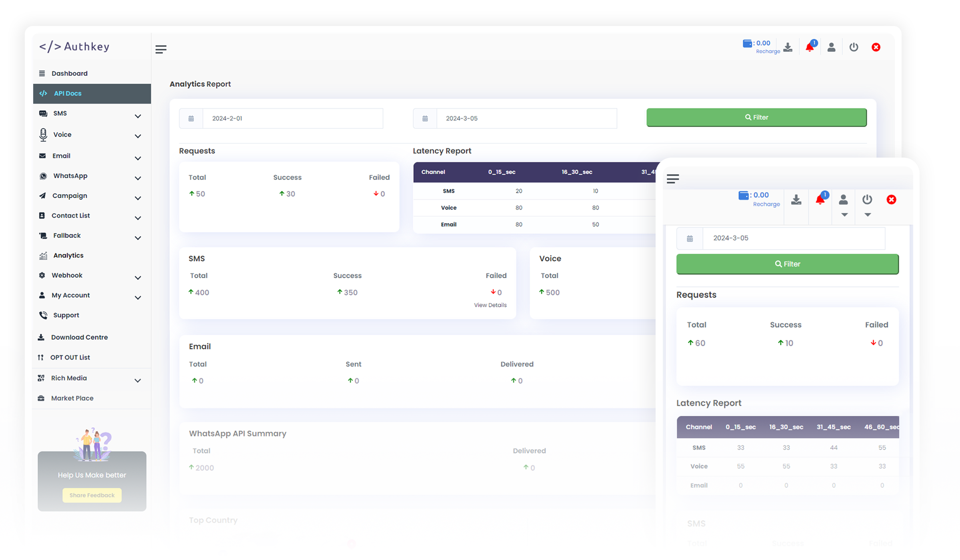Click the wallet icon in the mobile panel

(x=743, y=195)
